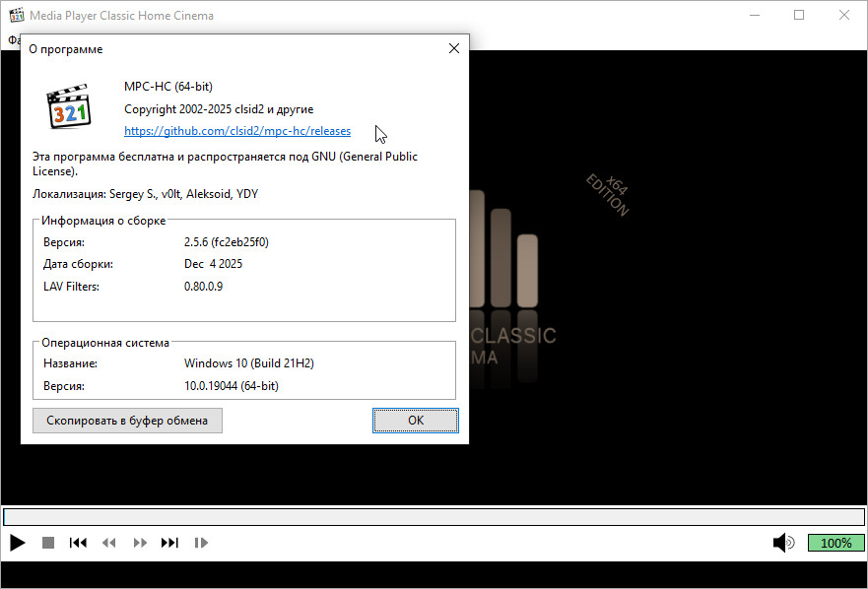The image size is (868, 589).
Task: Maximize the Media Player Classic window
Action: (799, 16)
